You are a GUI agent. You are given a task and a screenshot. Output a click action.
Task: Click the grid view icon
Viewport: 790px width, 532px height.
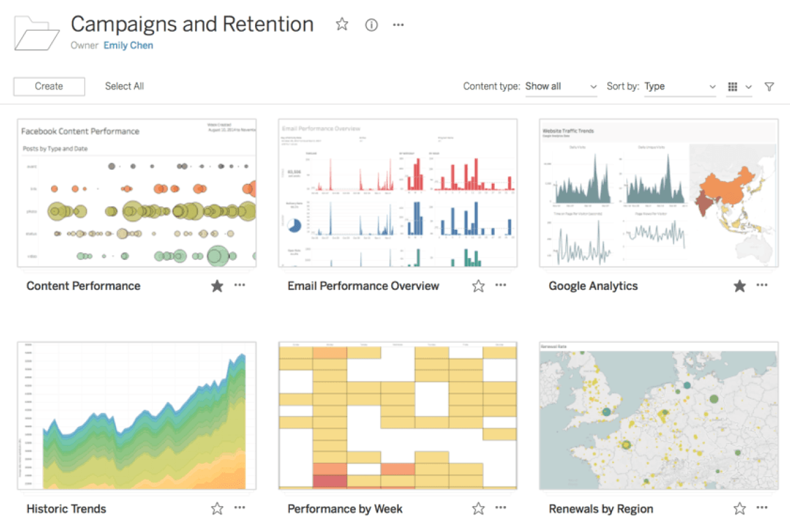(x=732, y=87)
